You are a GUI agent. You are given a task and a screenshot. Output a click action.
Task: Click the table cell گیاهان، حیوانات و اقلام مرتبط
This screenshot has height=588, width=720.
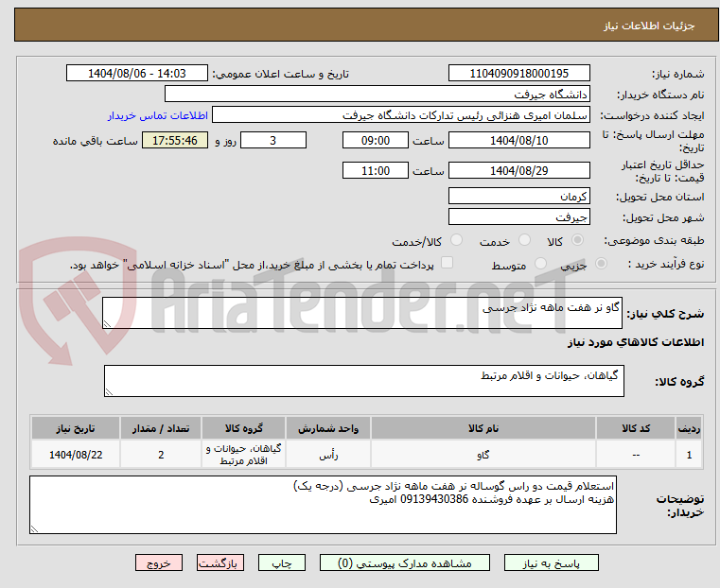pos(243,455)
